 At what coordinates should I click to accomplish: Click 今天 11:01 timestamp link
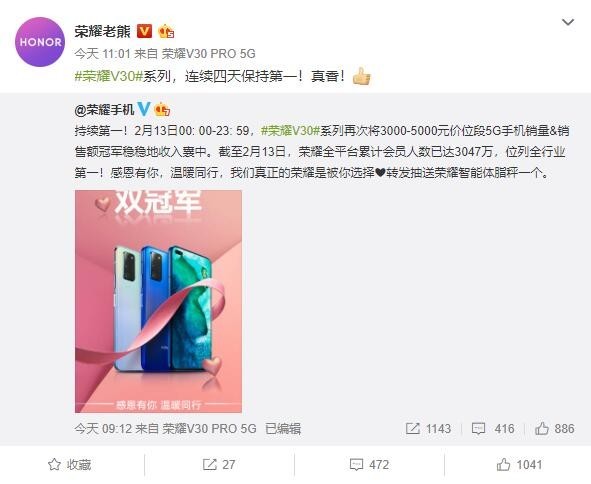(102, 54)
